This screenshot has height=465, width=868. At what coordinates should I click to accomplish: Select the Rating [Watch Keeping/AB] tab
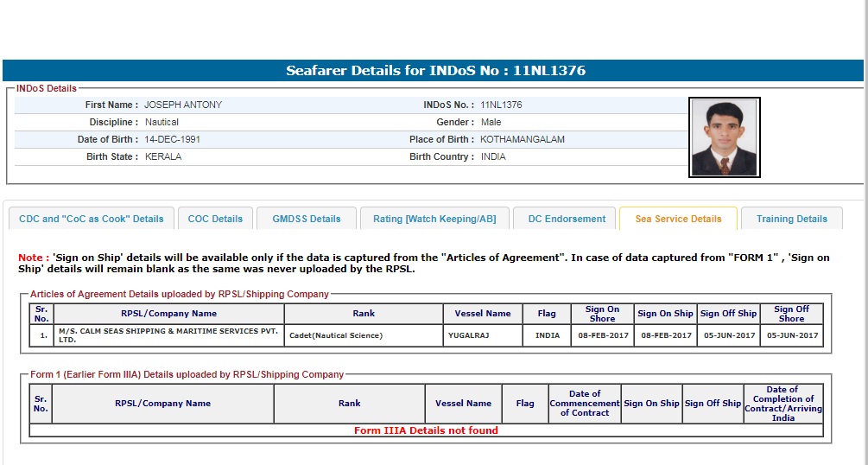pyautogui.click(x=434, y=219)
